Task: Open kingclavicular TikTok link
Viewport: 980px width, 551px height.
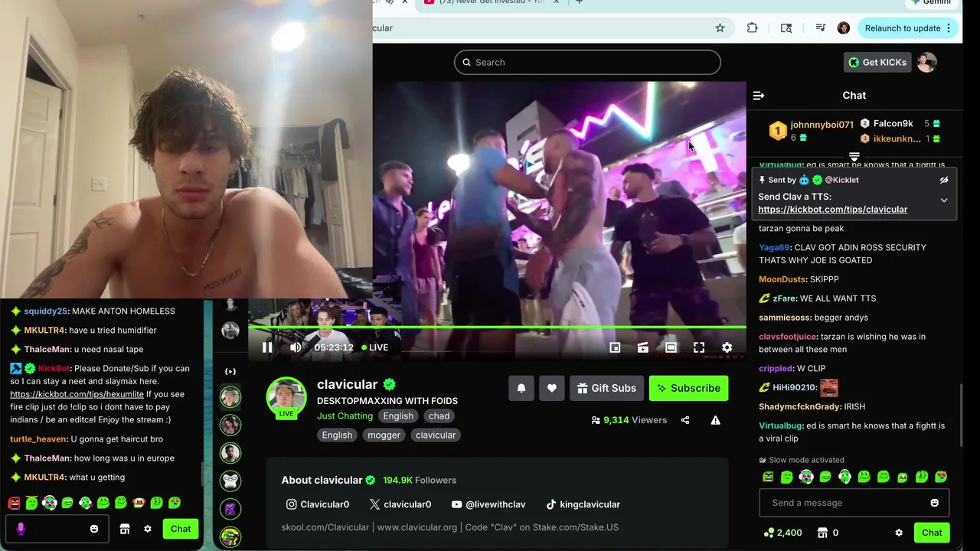Action: point(583,504)
